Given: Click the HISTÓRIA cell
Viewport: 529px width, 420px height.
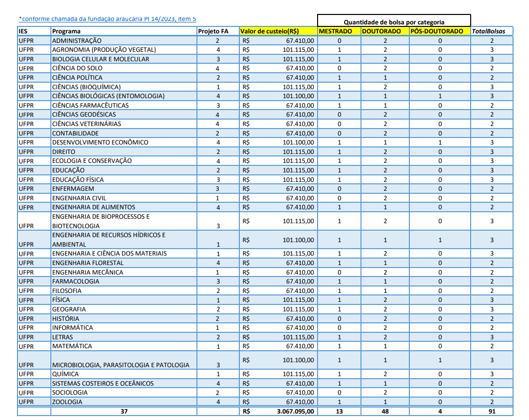Looking at the screenshot, I should [124, 318].
